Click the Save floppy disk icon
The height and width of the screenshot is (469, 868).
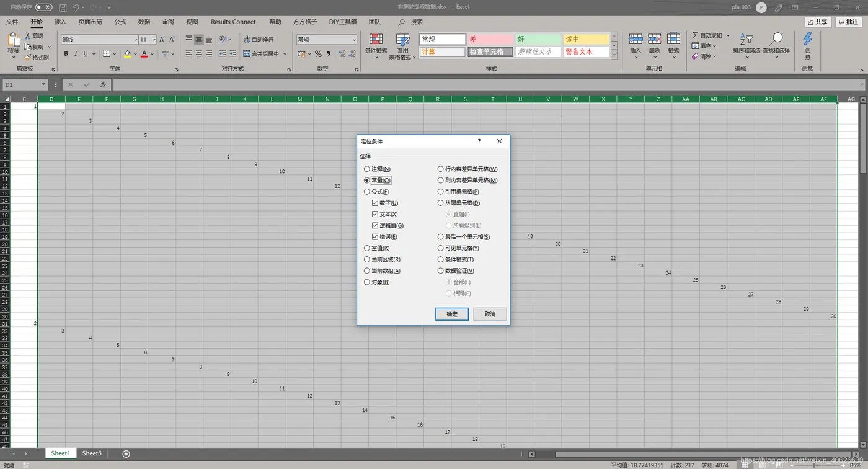coord(63,7)
